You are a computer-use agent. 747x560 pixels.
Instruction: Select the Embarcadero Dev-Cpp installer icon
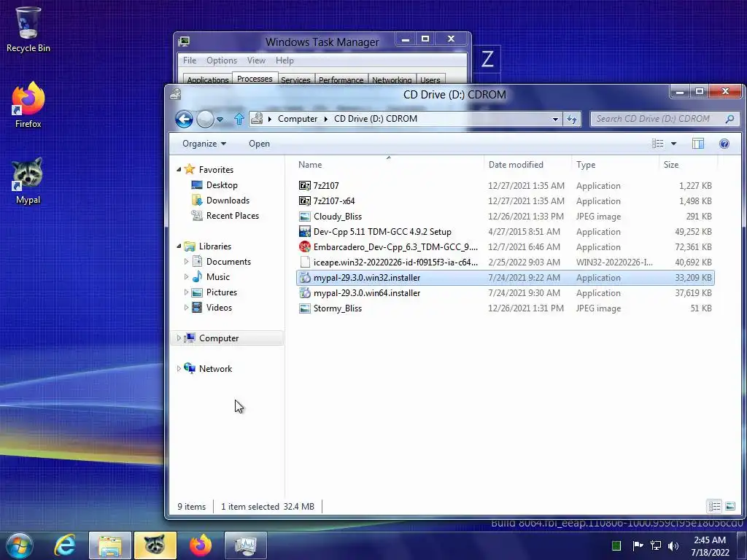pos(305,246)
